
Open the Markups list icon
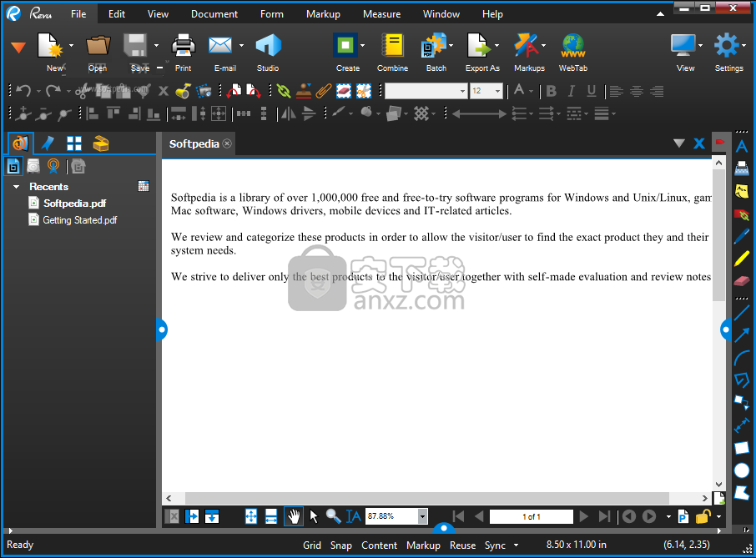527,46
